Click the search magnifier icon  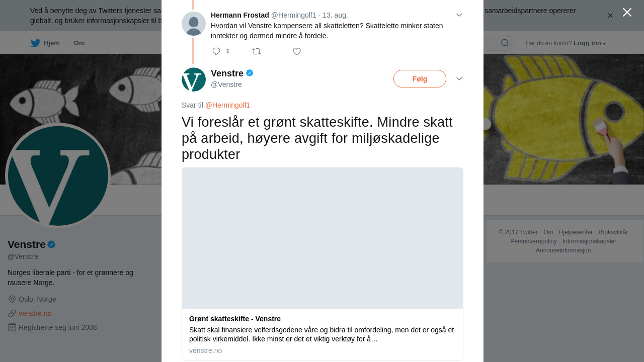505,43
